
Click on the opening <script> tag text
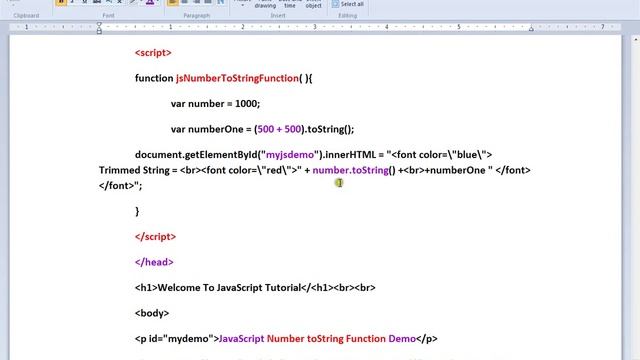coord(153,53)
